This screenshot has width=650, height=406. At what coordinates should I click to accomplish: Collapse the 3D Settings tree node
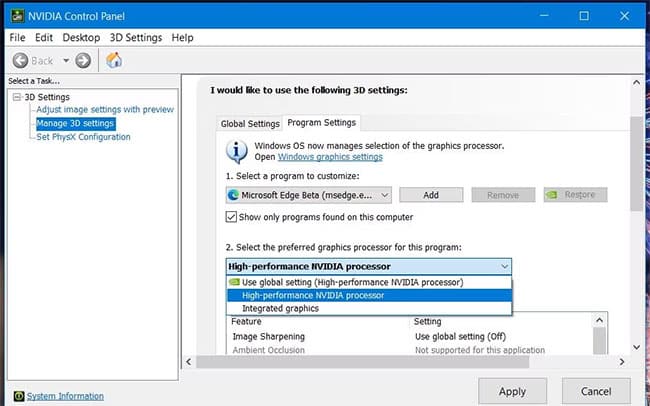click(x=17, y=97)
